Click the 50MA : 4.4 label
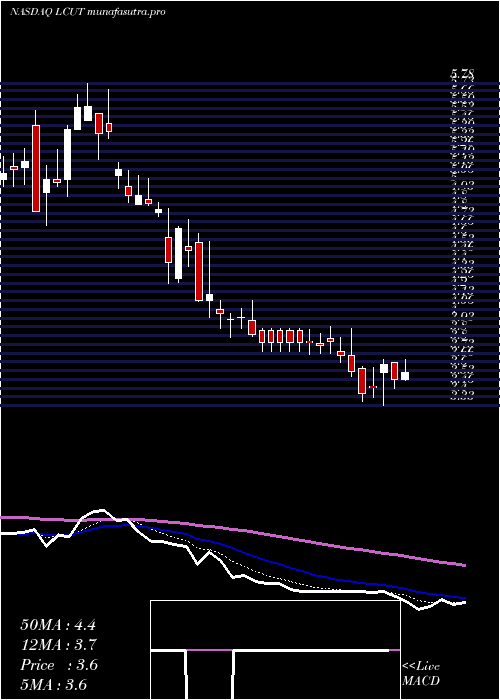 [x=58, y=625]
